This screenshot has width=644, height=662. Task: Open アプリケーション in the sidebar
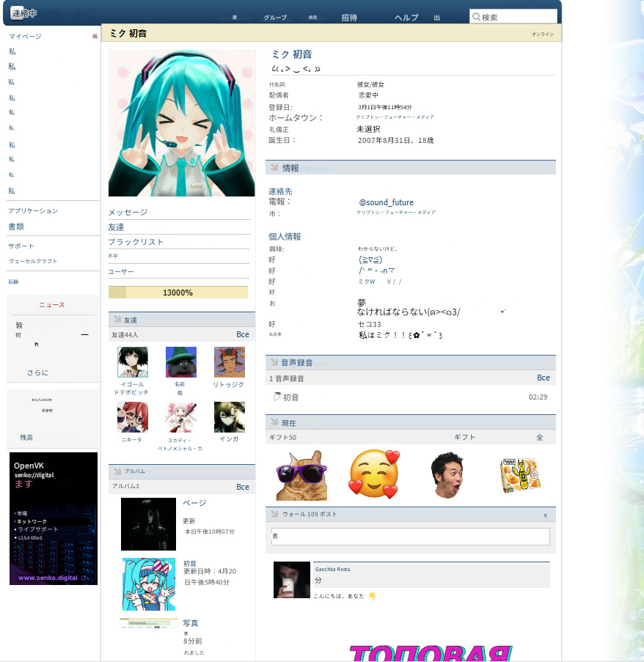[33, 210]
